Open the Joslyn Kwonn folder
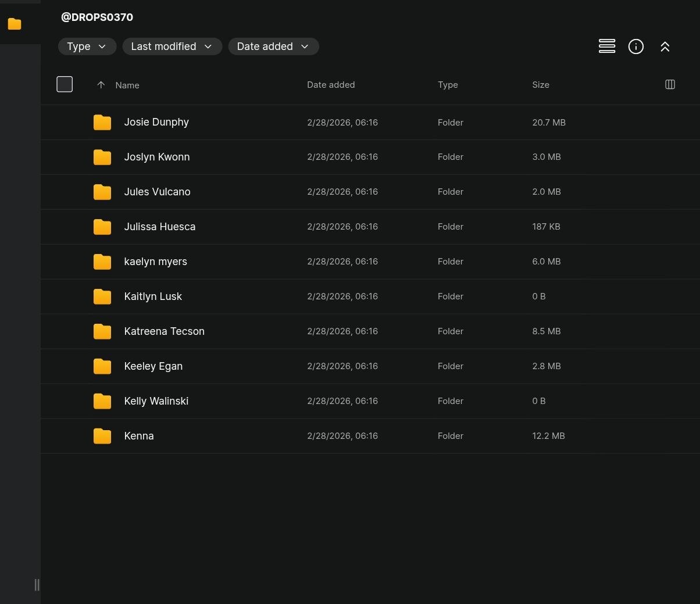Image resolution: width=700 pixels, height=604 pixels. tap(156, 157)
